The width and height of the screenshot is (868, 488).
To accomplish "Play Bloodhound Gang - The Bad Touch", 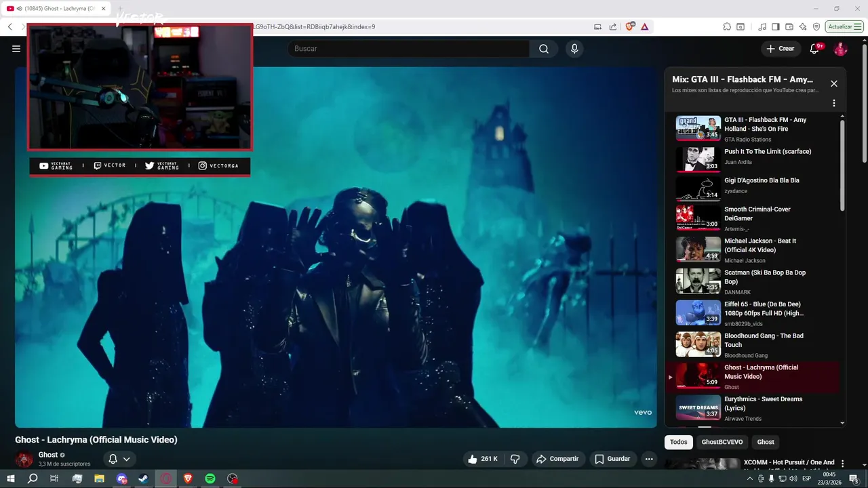I will tap(751, 345).
